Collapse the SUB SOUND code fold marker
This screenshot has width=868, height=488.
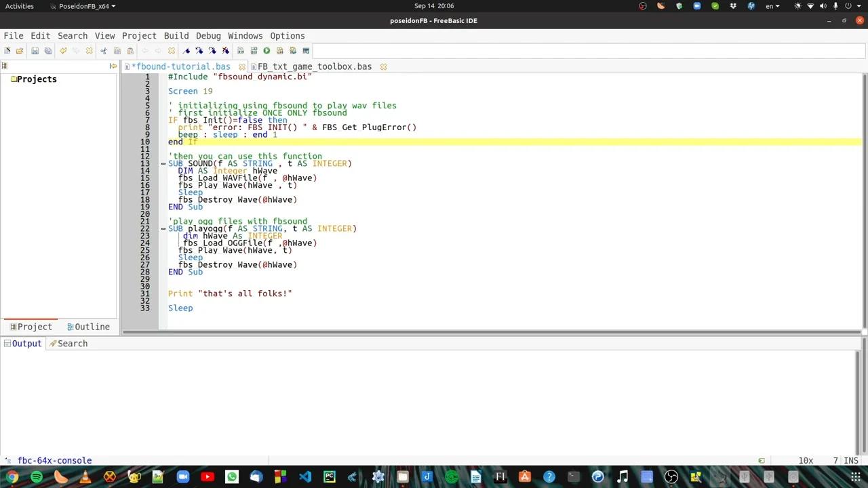pos(163,164)
